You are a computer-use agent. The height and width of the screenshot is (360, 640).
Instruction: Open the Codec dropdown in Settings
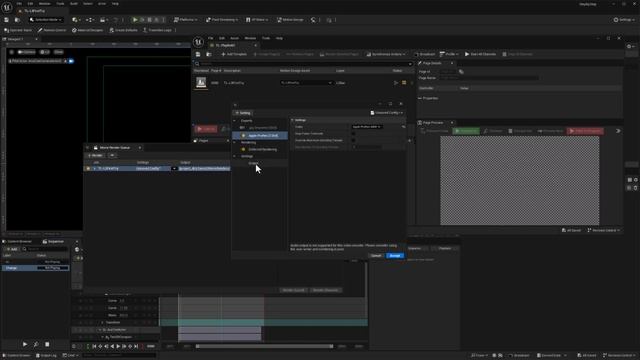tap(367, 127)
